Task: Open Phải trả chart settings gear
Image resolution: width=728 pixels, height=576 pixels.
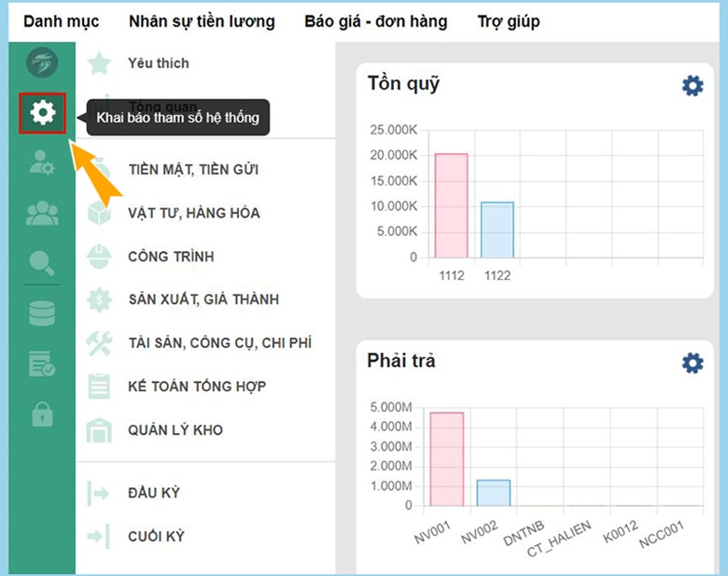Action: click(x=692, y=363)
